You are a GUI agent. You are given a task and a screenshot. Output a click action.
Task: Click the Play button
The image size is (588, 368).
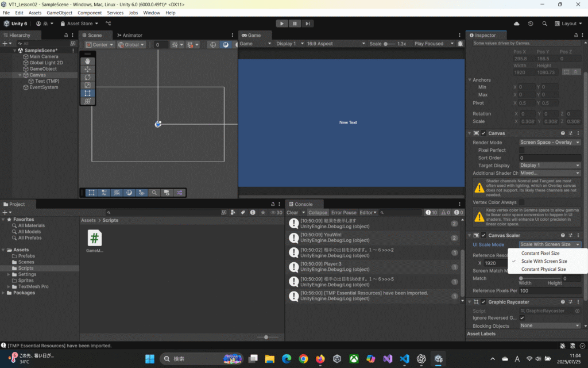pos(281,23)
